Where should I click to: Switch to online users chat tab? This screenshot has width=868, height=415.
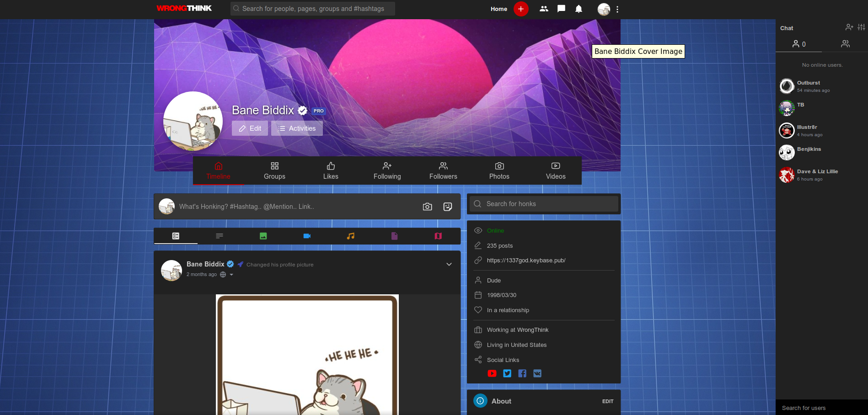799,44
